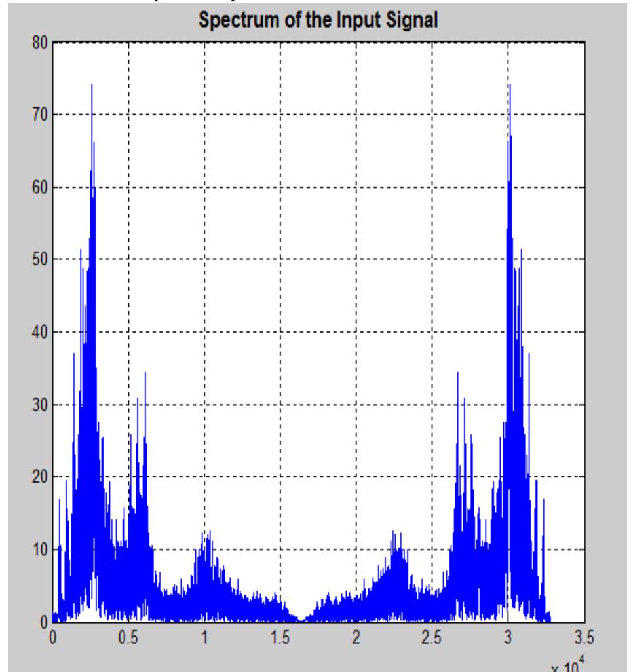
Task: Click the y-axis label 10
Action: (40, 550)
